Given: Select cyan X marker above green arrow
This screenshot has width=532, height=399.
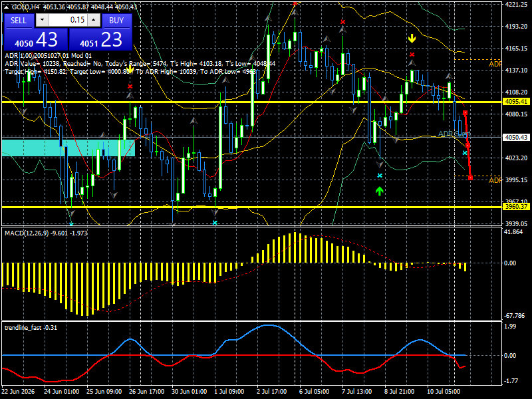Looking at the screenshot, I should click(x=380, y=176).
